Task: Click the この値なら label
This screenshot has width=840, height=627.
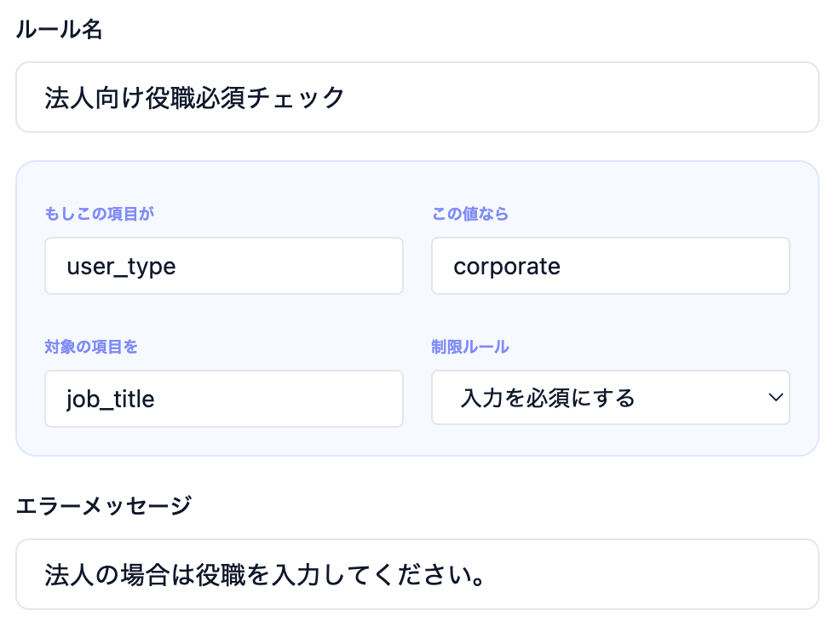Action: pos(470,214)
